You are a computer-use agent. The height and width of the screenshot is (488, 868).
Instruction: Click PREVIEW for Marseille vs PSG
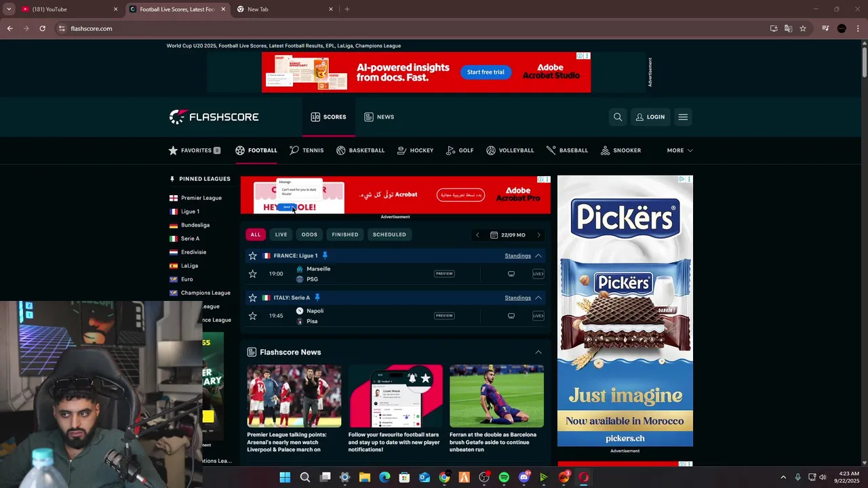click(444, 274)
